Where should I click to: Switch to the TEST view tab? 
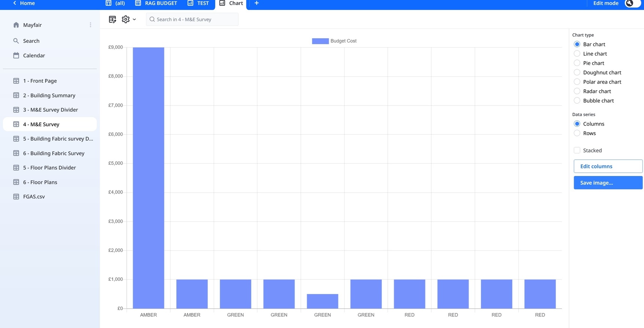click(x=198, y=3)
